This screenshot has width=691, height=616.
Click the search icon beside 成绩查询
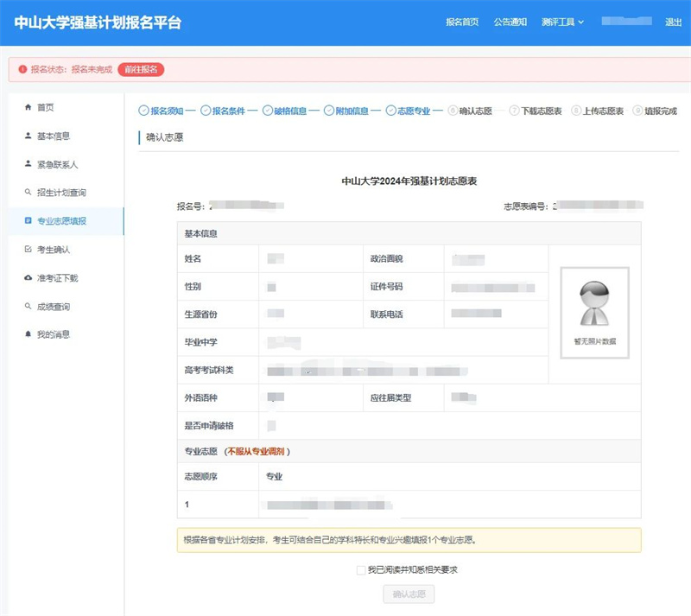[x=29, y=306]
